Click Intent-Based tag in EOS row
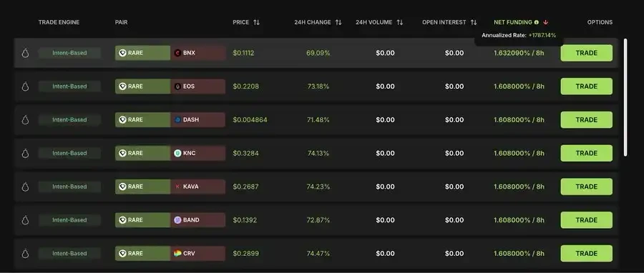The height and width of the screenshot is (273, 644). click(x=69, y=86)
